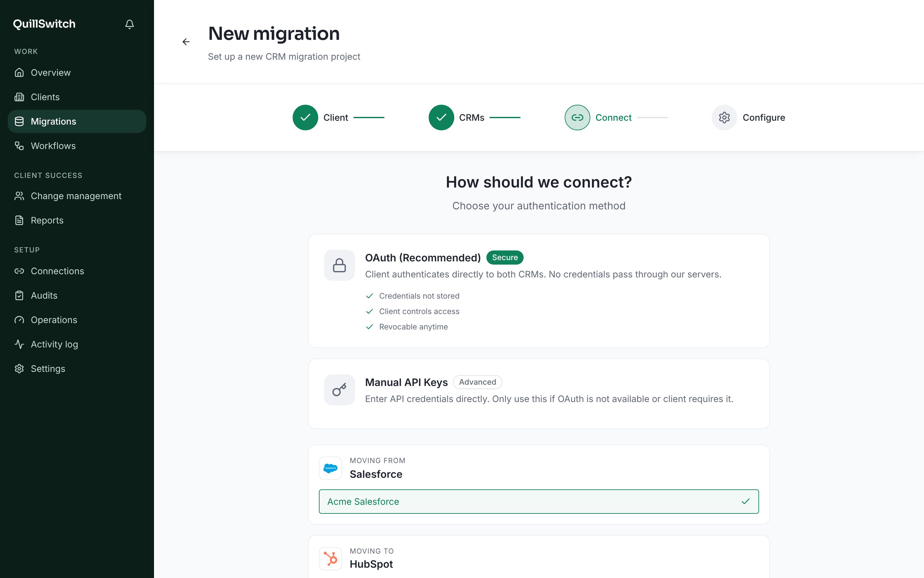Click the Acme Salesforce checkmark
Screen dimensions: 924x578
[x=745, y=502]
